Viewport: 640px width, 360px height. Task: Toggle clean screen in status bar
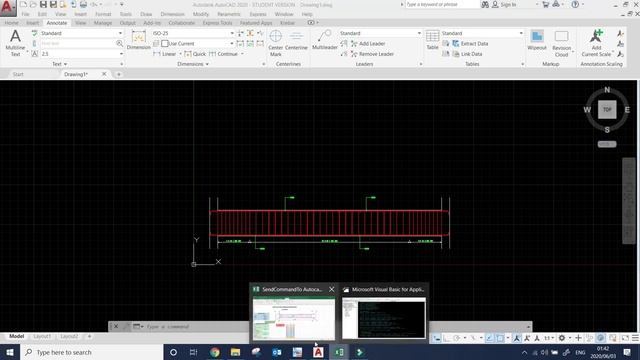625,338
